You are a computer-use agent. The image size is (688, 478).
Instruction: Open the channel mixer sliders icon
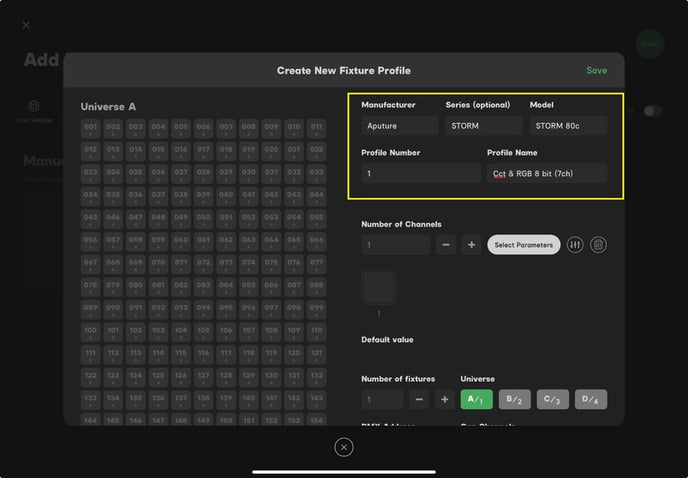coord(575,245)
